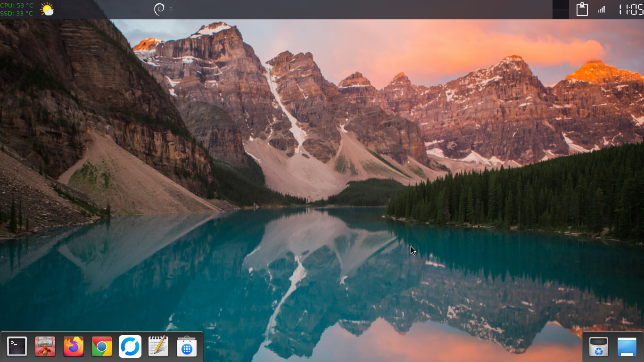Open the Debian swirl applications menu
Viewport: 644px width, 362px height.
pos(159,9)
